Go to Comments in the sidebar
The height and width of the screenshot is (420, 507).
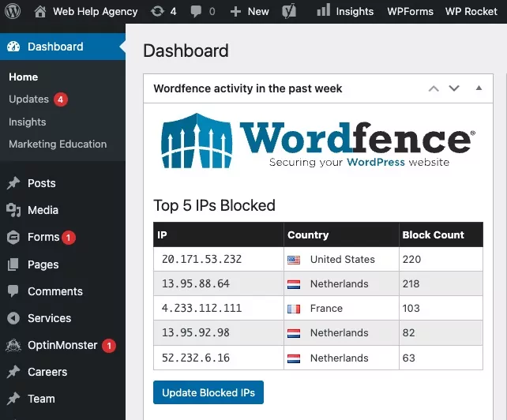click(x=55, y=291)
